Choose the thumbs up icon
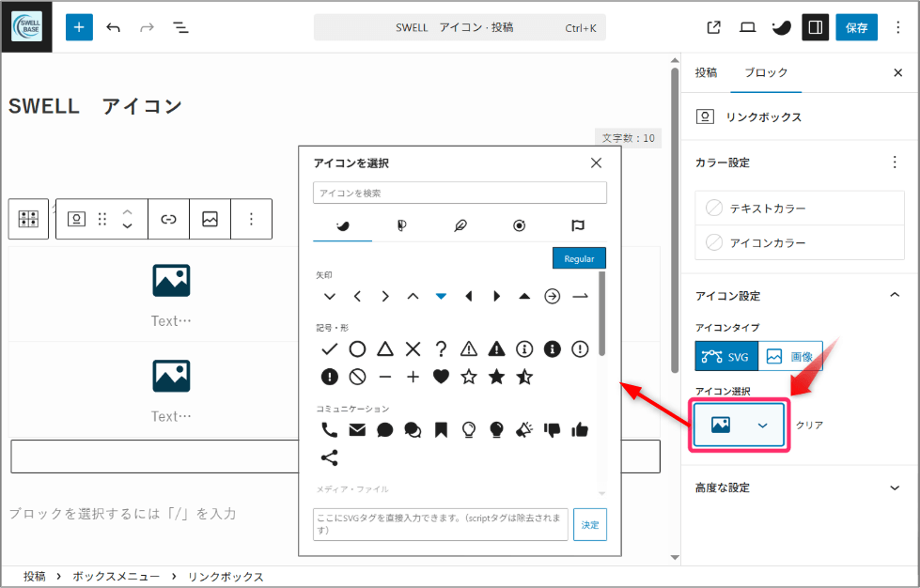Screen dimensions: 920x588 click(x=580, y=430)
